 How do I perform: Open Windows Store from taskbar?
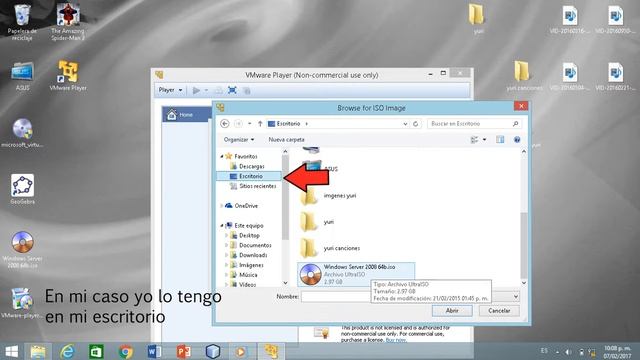[96, 351]
